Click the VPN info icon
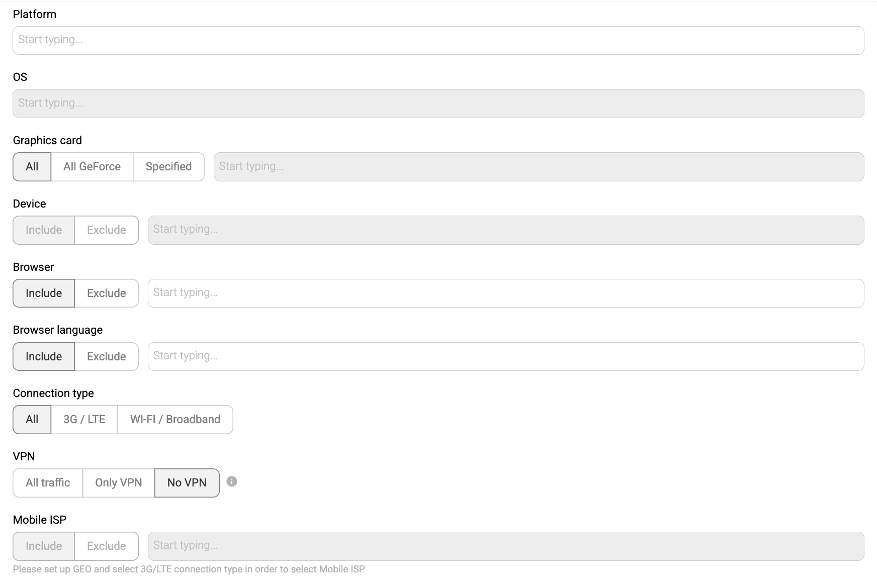Viewport: 877px width, 588px height. click(x=231, y=481)
